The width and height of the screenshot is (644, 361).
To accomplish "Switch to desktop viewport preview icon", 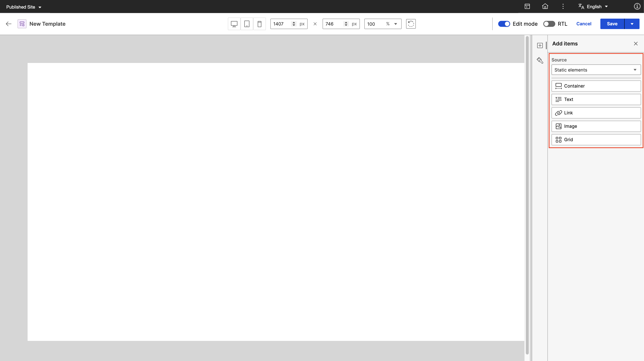I will pos(234,24).
